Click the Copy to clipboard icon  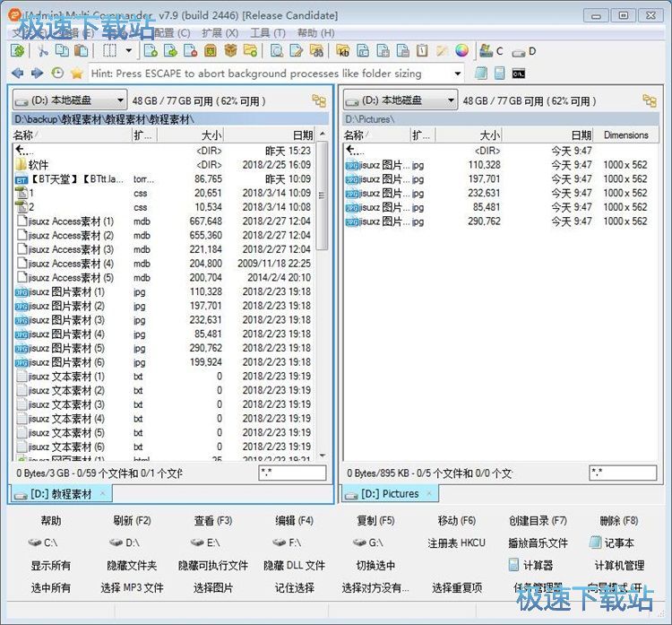pos(62,51)
